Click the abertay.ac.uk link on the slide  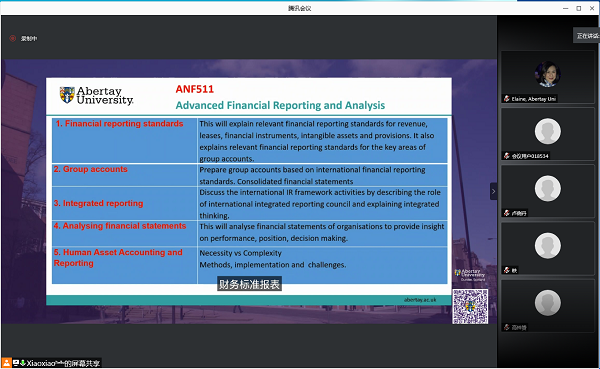pos(420,300)
